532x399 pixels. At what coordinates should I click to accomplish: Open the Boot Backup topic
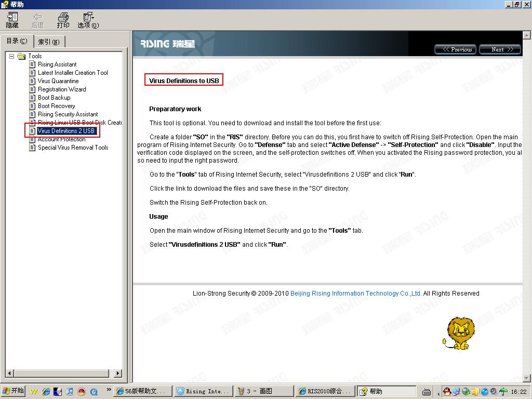tap(54, 98)
